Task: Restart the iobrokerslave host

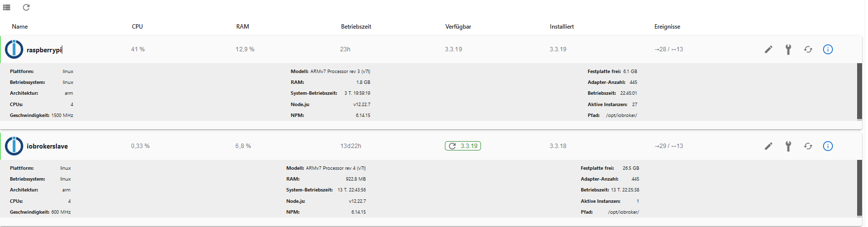Action: pyautogui.click(x=808, y=146)
